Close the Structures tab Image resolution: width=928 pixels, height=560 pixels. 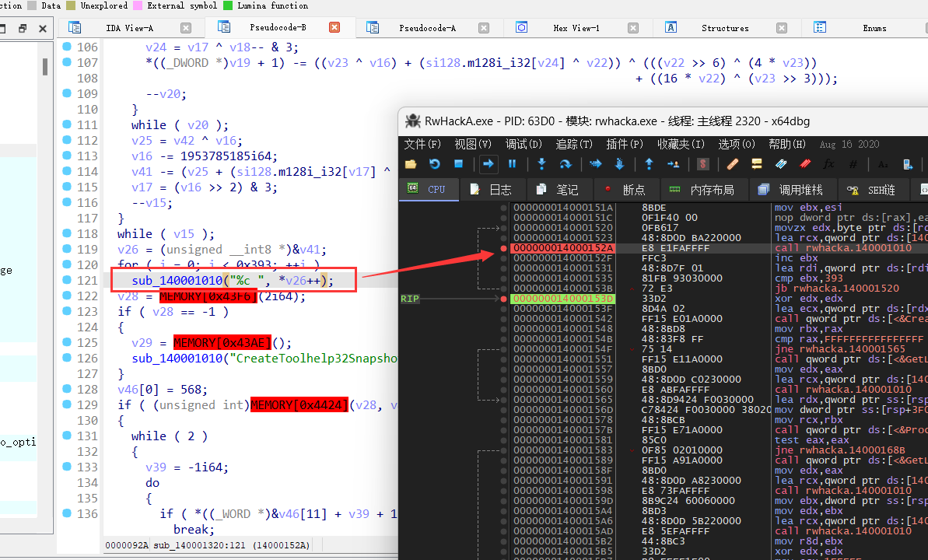781,28
